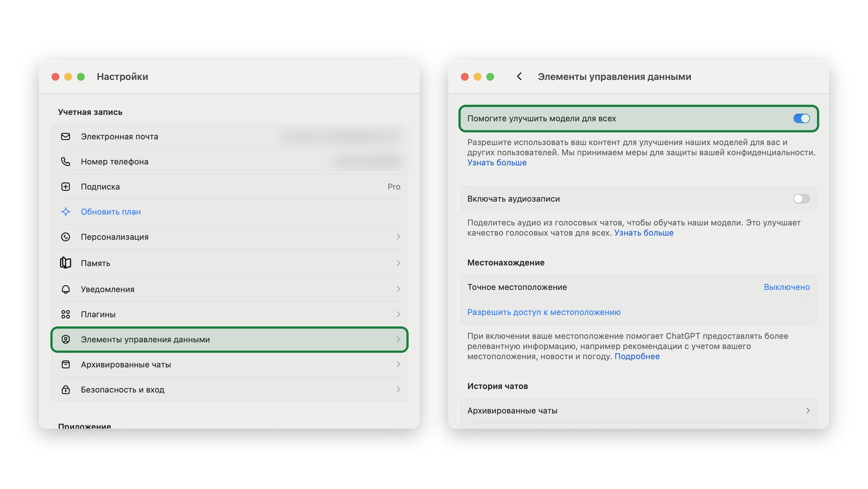The image size is (868, 489).
Task: Click the phone icon beside Номер телефона
Action: pos(65,162)
